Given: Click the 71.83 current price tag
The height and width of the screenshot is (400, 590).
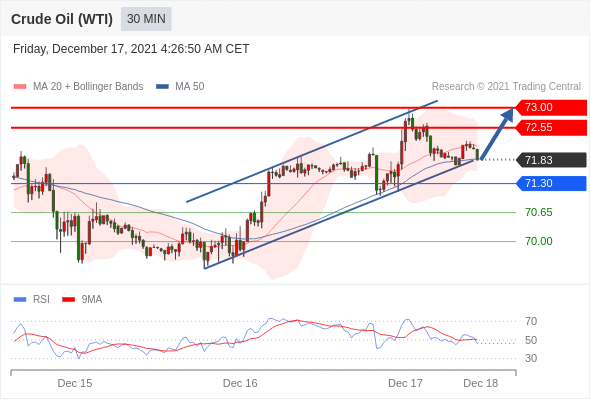Looking at the screenshot, I should tap(551, 160).
